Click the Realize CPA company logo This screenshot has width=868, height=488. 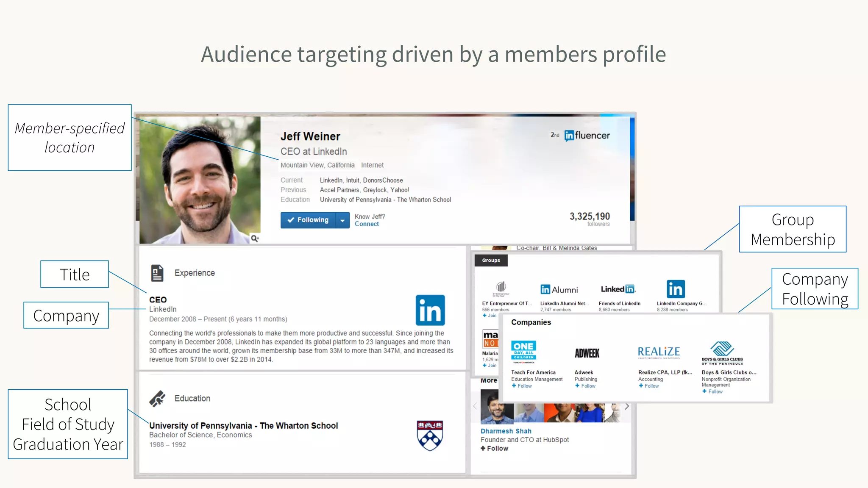click(x=659, y=352)
